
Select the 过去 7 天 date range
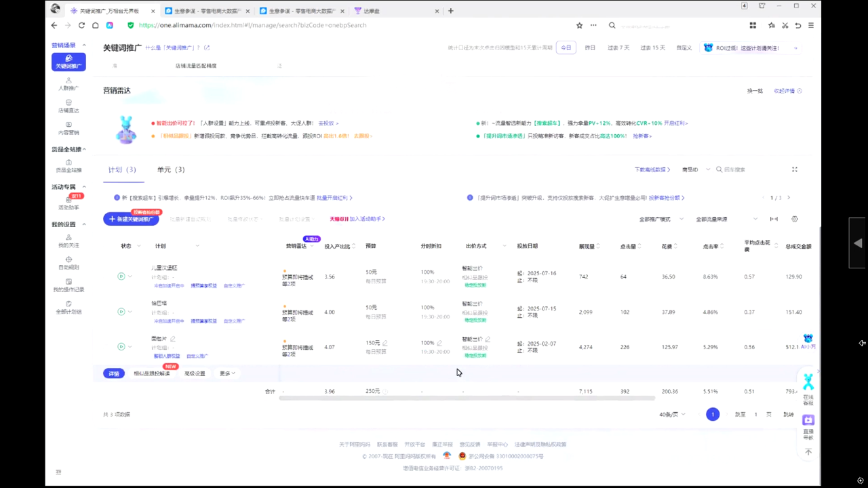(618, 47)
